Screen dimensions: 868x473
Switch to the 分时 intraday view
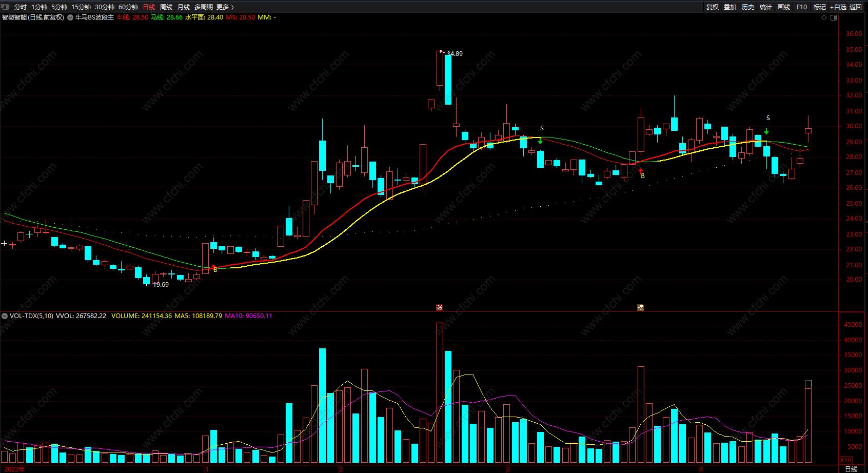point(21,7)
